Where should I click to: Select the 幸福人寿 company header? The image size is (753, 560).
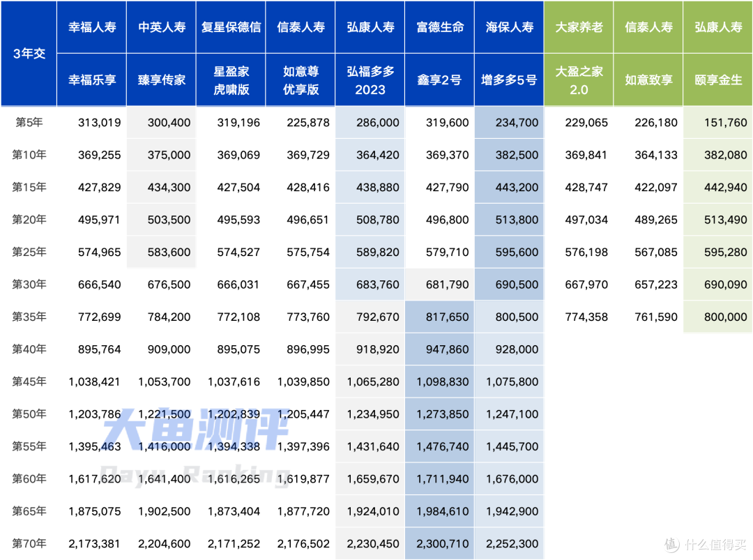[92, 27]
